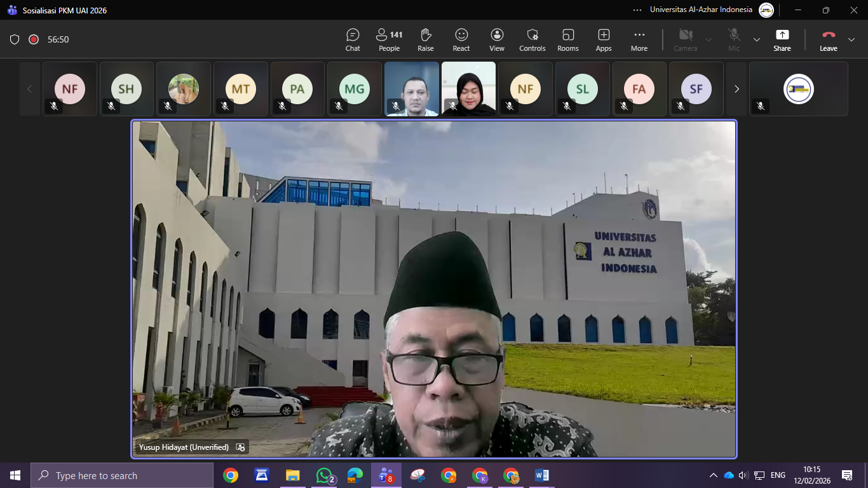Show next participants with right arrow

coord(736,89)
